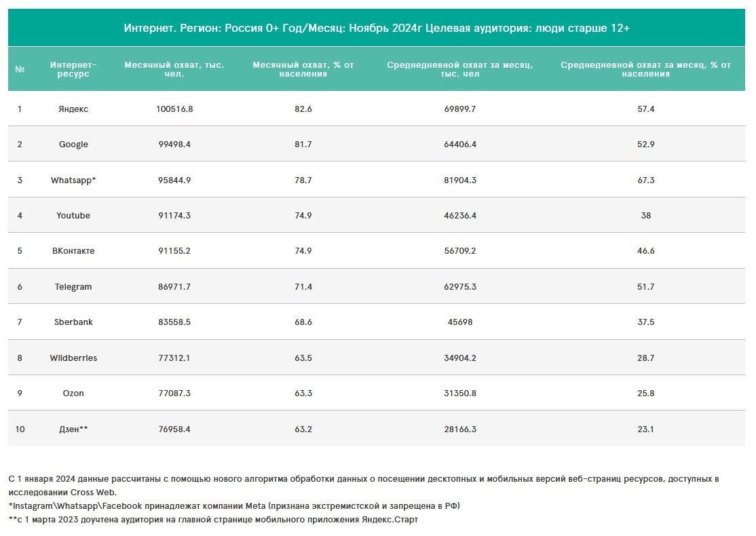
Task: Click the footnote about Instagram\Whatsapp\Facebook and Meta
Action: (x=234, y=506)
